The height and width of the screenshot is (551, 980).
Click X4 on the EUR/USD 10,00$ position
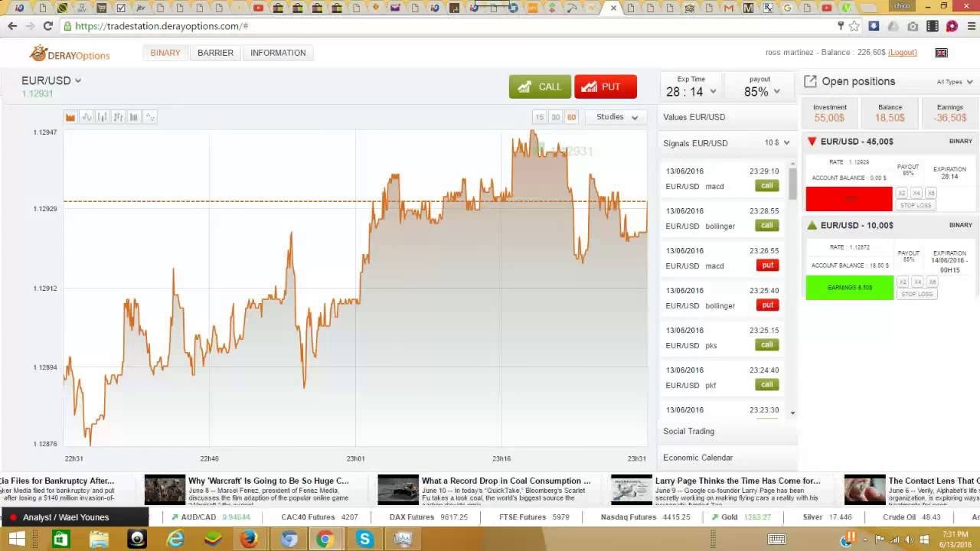click(916, 282)
